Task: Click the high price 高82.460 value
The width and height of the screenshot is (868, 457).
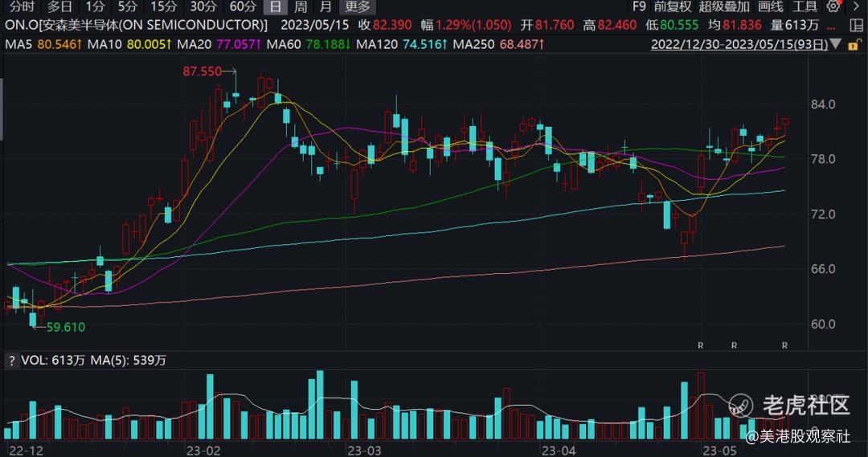Action: coord(609,25)
